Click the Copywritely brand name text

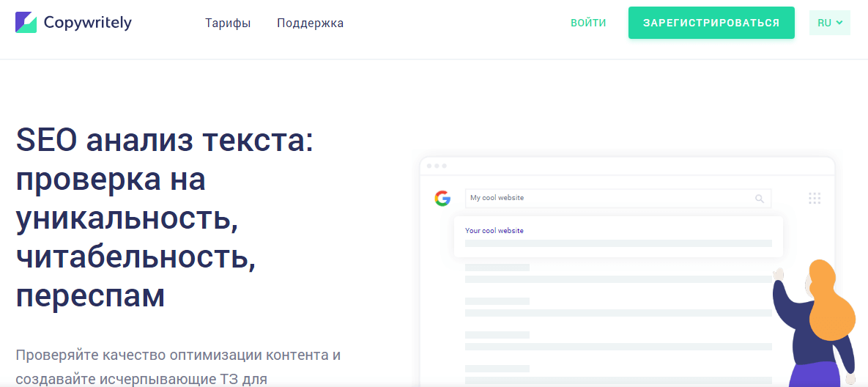(x=87, y=23)
